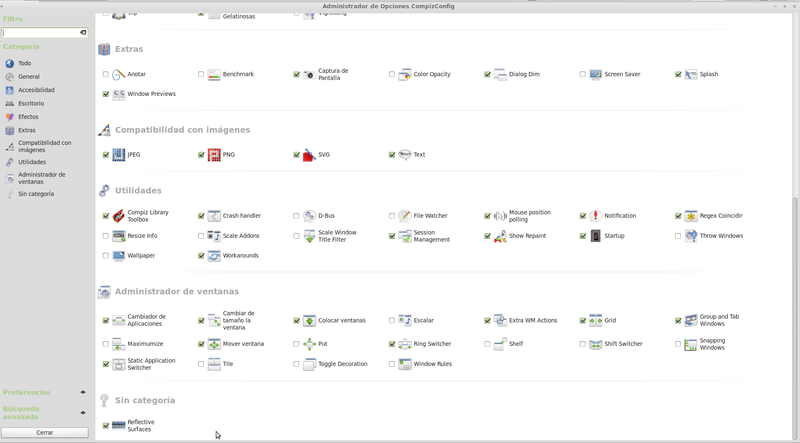The width and height of the screenshot is (800, 443).
Task: Click the Grid plugin icon
Action: click(595, 321)
